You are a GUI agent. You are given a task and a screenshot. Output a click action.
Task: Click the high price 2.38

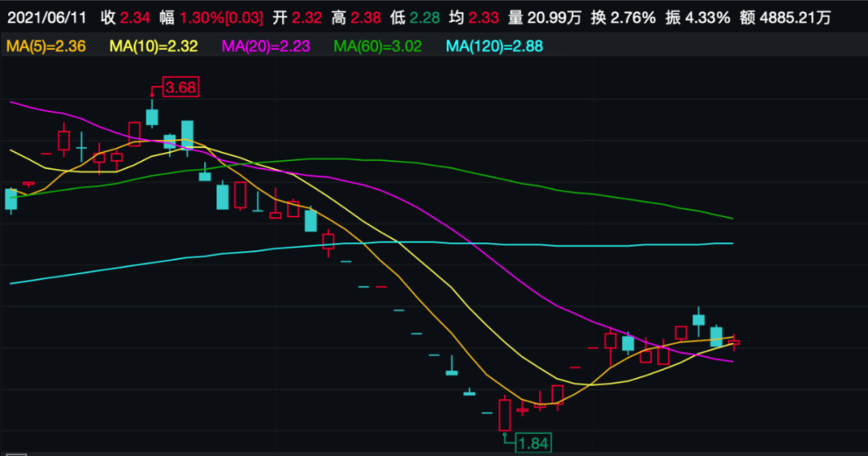[366, 18]
